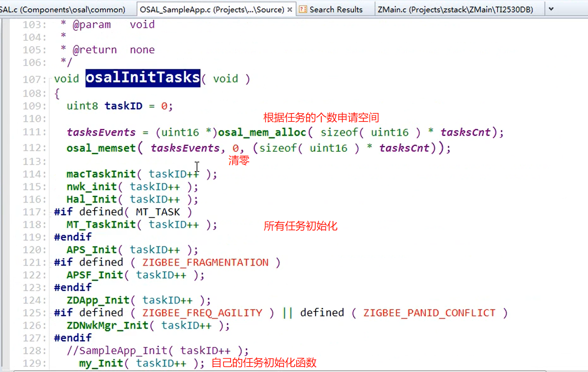The width and height of the screenshot is (588, 372).
Task: Click the #endif directive on line 119
Action: (72, 237)
